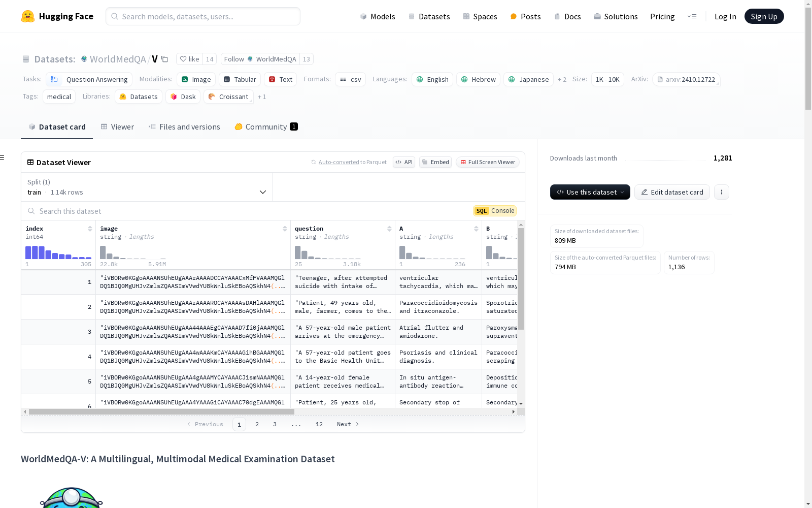Click the Embed button
The width and height of the screenshot is (812, 508).
click(435, 162)
